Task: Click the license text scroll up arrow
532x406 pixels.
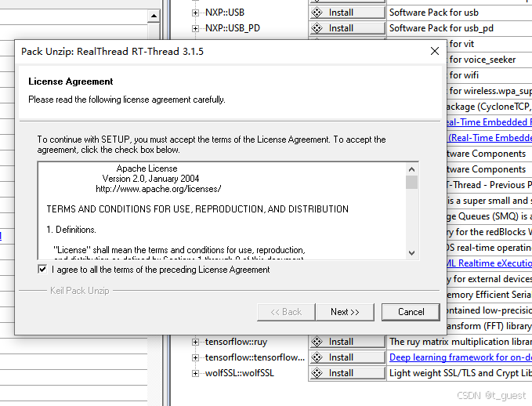Action: pyautogui.click(x=411, y=169)
